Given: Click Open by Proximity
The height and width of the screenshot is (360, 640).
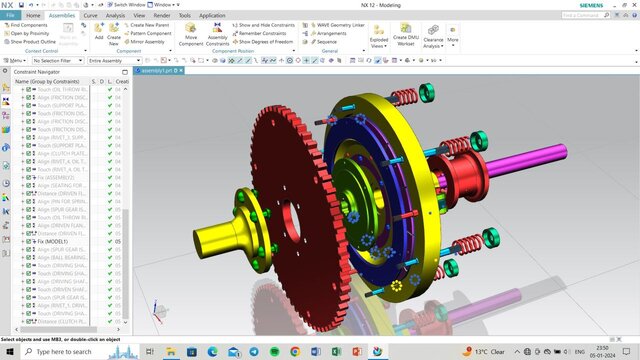Looking at the screenshot, I should point(27,33).
